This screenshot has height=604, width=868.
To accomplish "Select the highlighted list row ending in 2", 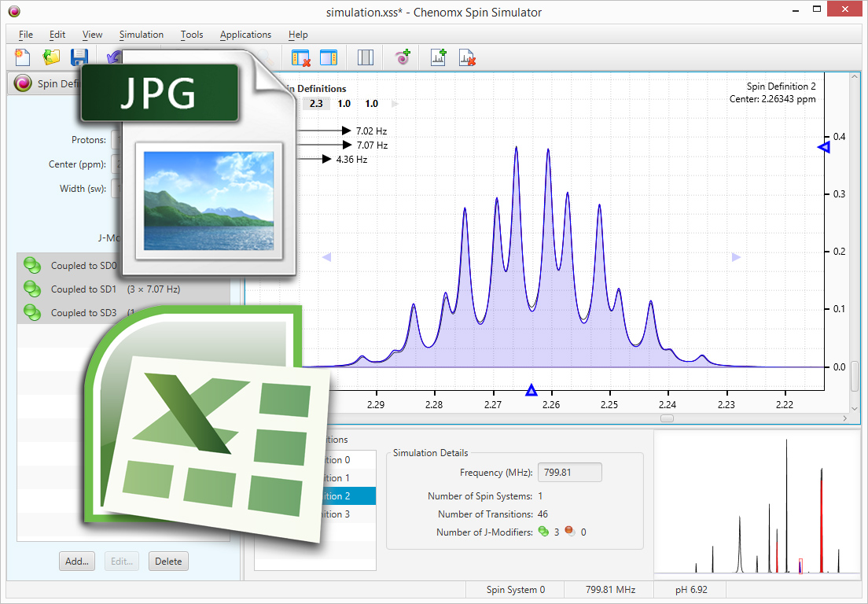I will click(315, 496).
